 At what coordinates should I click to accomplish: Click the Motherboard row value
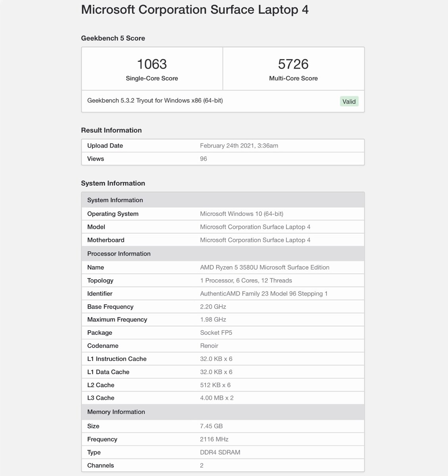[255, 240]
